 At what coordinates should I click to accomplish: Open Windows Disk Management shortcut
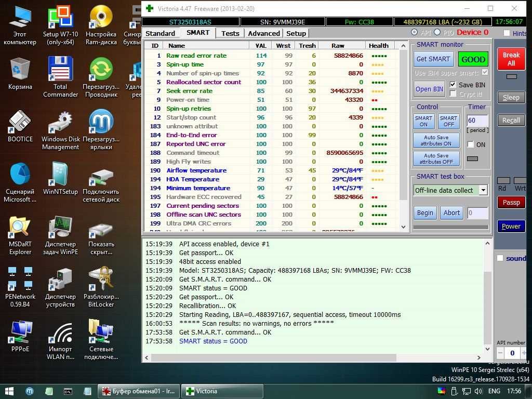[x=60, y=130]
